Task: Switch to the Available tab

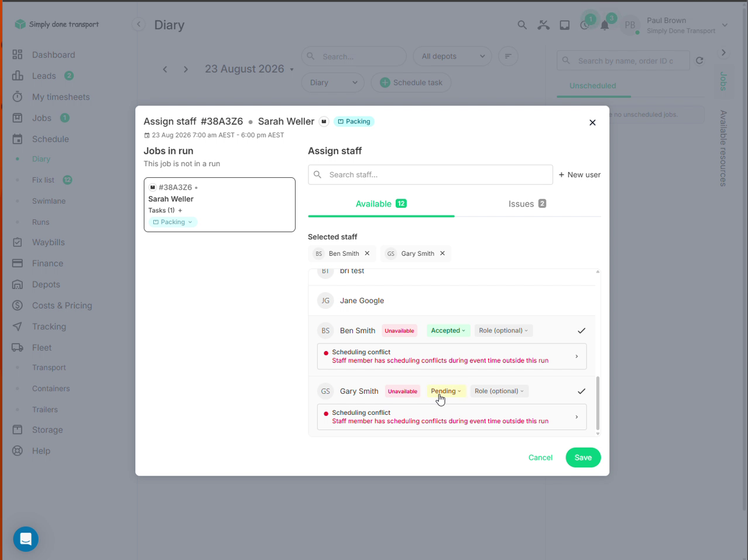Action: point(381,204)
